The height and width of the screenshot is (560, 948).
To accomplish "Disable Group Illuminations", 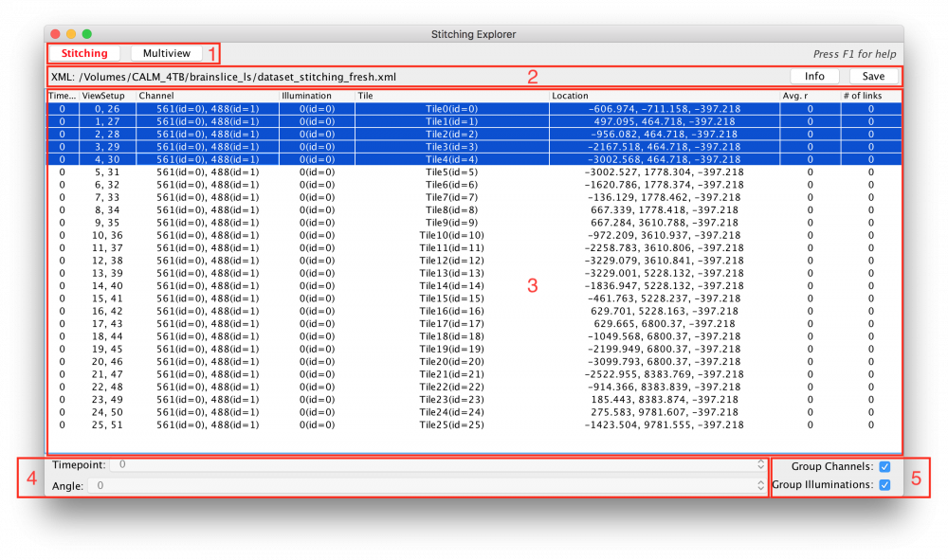I will (886, 484).
